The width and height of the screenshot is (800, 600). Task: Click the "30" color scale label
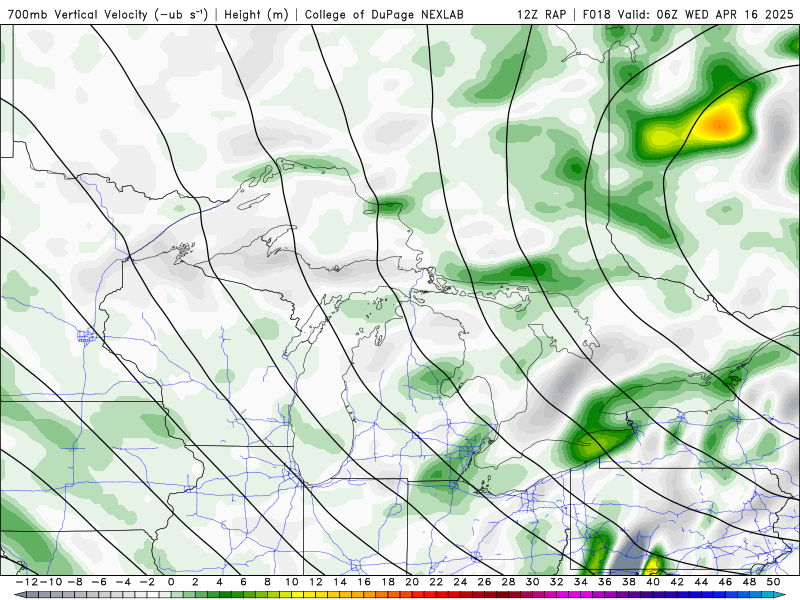[x=532, y=582]
